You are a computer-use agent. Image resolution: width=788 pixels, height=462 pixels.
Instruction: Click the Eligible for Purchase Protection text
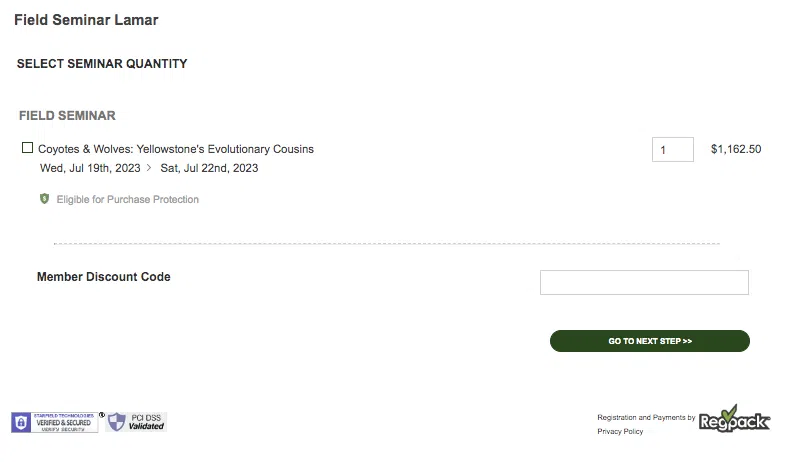127,199
